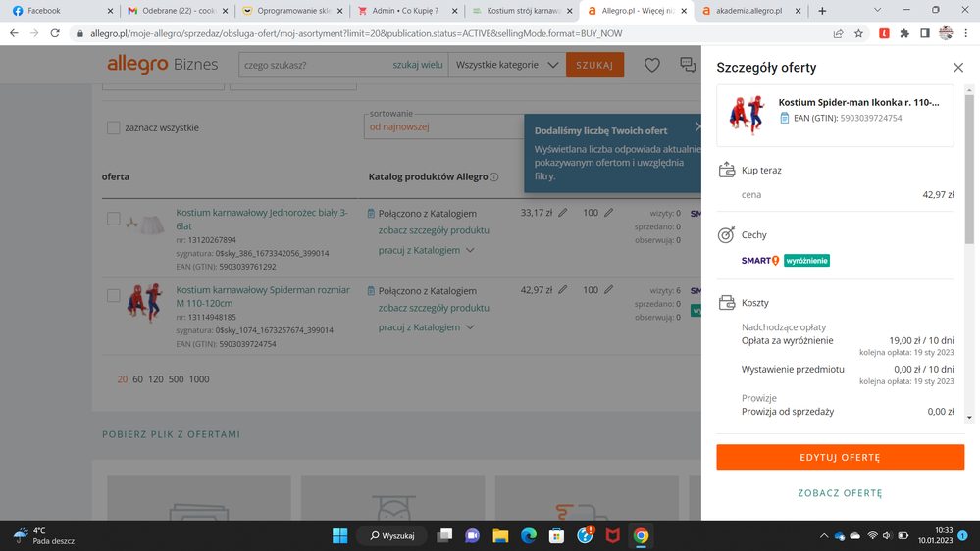Screen dimensions: 980x551
Task: Switch to the akademia.allegro.pl tab
Action: (750, 11)
